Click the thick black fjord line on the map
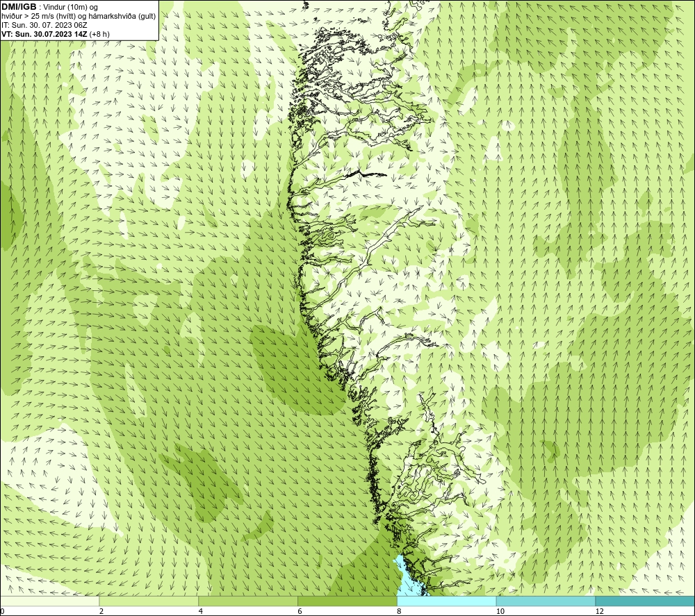 pyautogui.click(x=366, y=174)
